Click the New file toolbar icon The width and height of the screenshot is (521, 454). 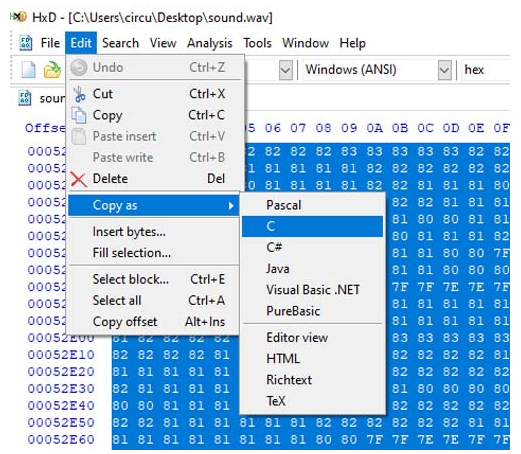click(x=29, y=70)
